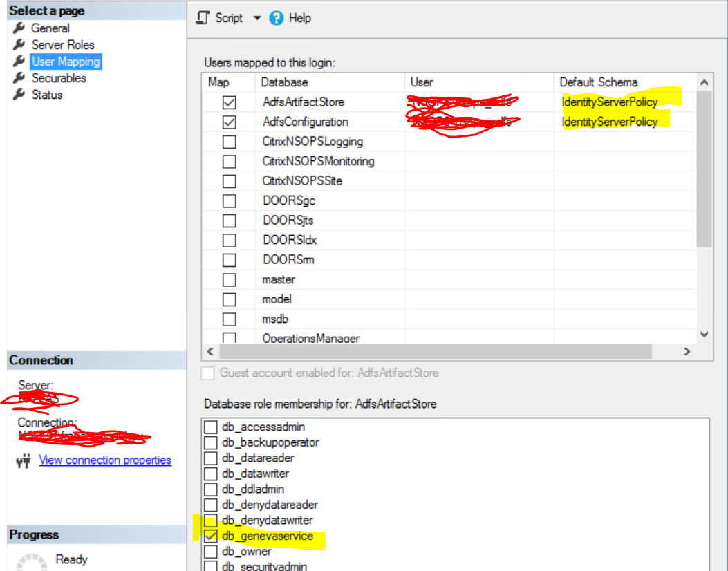This screenshot has height=571, width=728.
Task: Click the connection properties plug icon
Action: [24, 460]
